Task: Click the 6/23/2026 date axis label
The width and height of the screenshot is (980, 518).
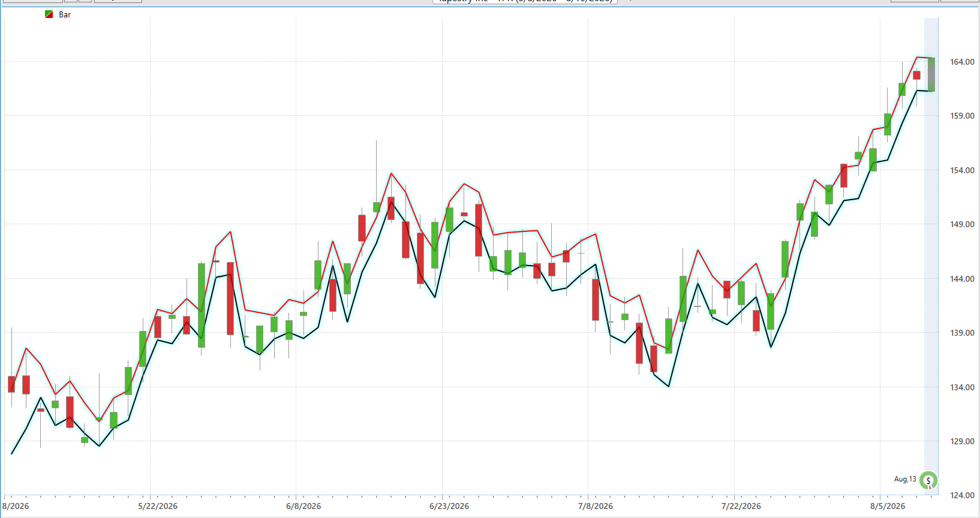Action: [449, 506]
